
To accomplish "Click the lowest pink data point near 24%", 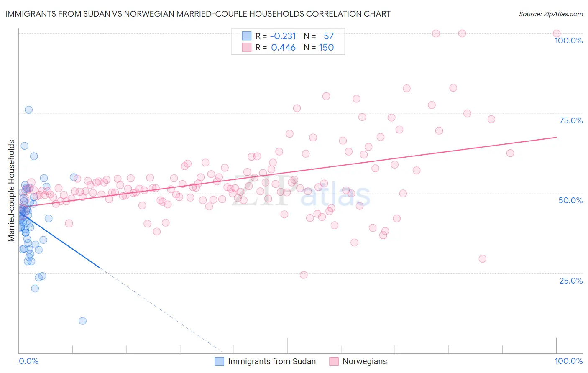I will 304,275.
